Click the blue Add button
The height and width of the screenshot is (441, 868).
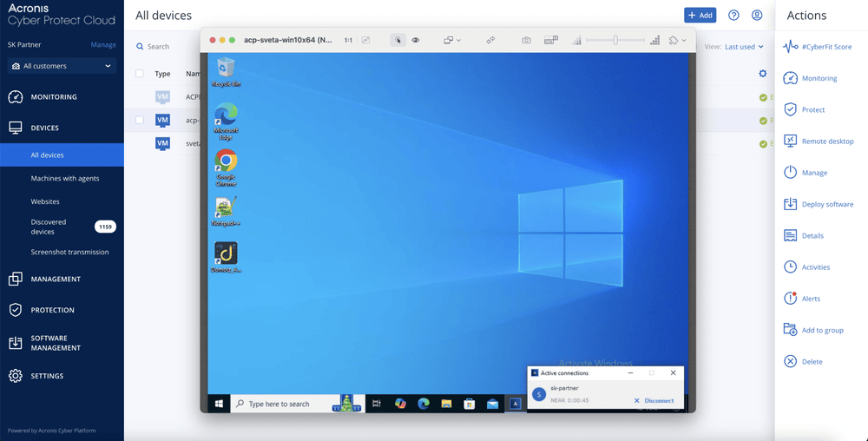pos(700,16)
